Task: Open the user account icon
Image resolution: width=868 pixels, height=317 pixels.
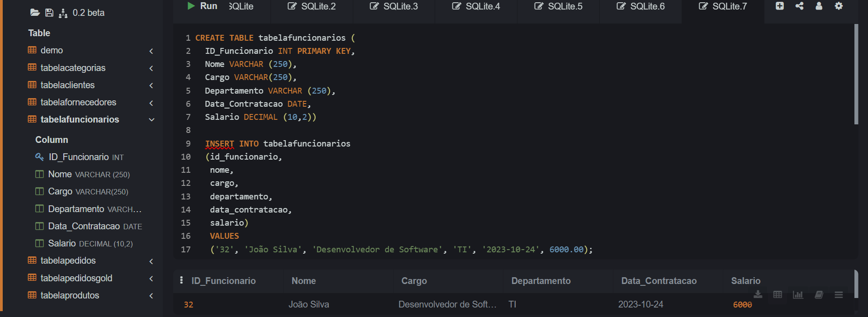Action: coord(819,6)
